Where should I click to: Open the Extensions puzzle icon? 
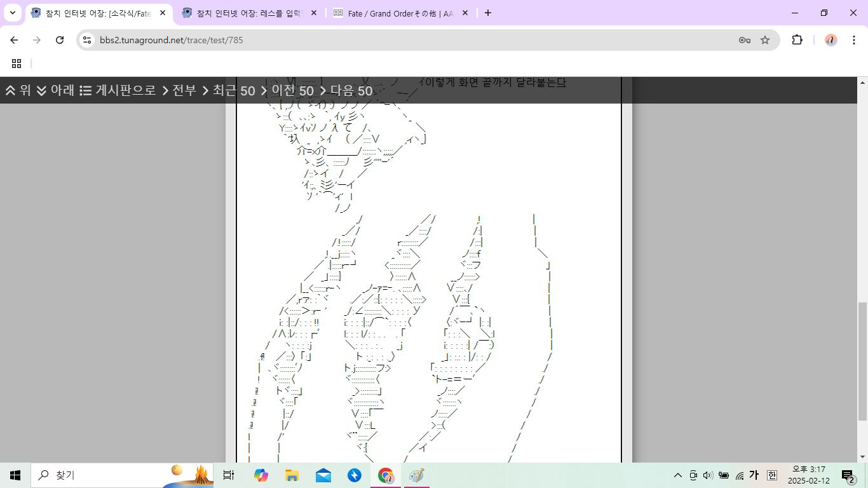[x=797, y=40]
